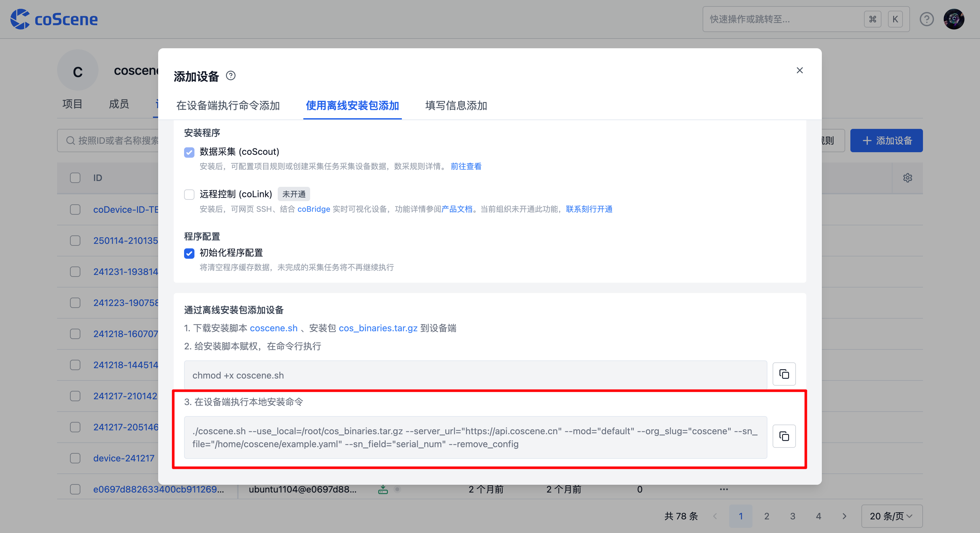The image size is (980, 533).
Task: Copy the local install coscene.sh command
Action: 784,437
